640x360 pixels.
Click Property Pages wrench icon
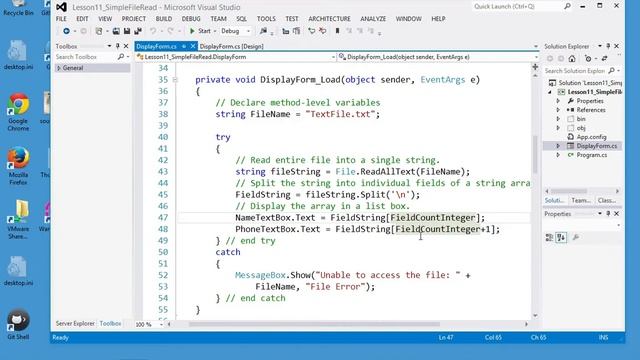[x=576, y=238]
